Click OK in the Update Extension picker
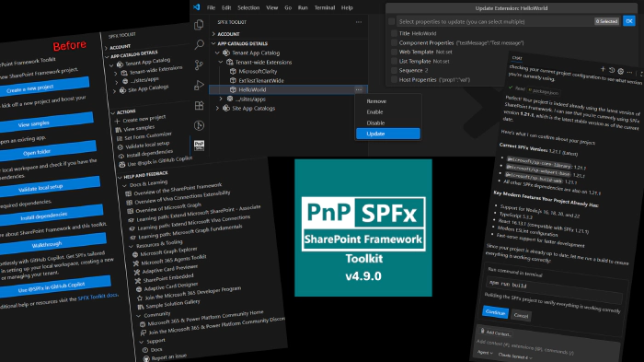Viewport: 644px width, 362px height. click(x=628, y=21)
